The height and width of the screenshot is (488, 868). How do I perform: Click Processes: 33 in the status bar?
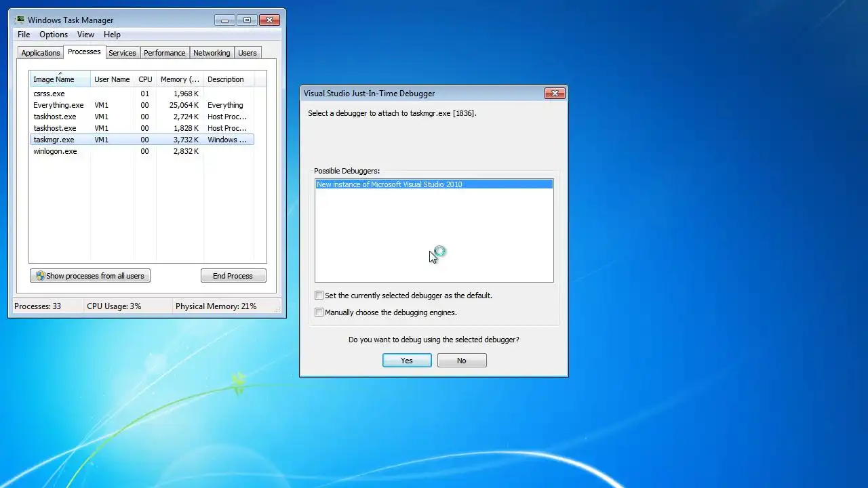[38, 306]
